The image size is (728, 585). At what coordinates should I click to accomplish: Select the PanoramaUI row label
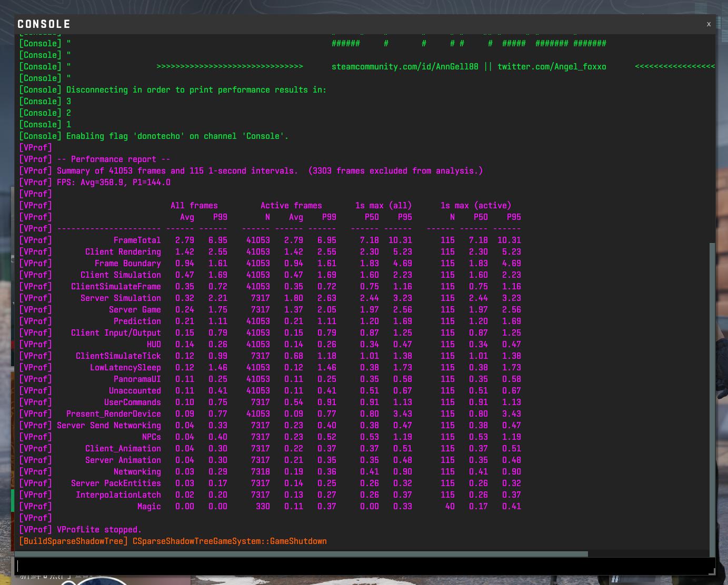[x=137, y=379]
